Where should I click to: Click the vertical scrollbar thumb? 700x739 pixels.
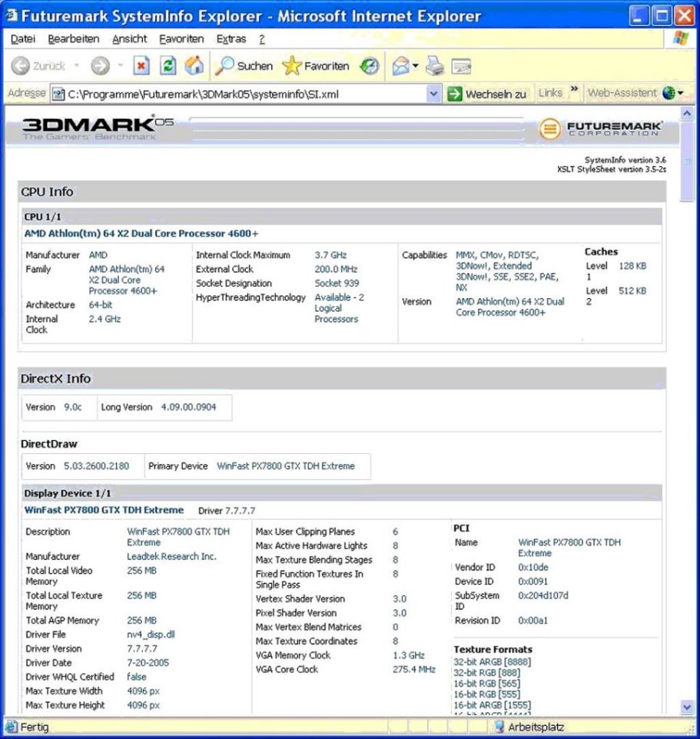pos(687,161)
